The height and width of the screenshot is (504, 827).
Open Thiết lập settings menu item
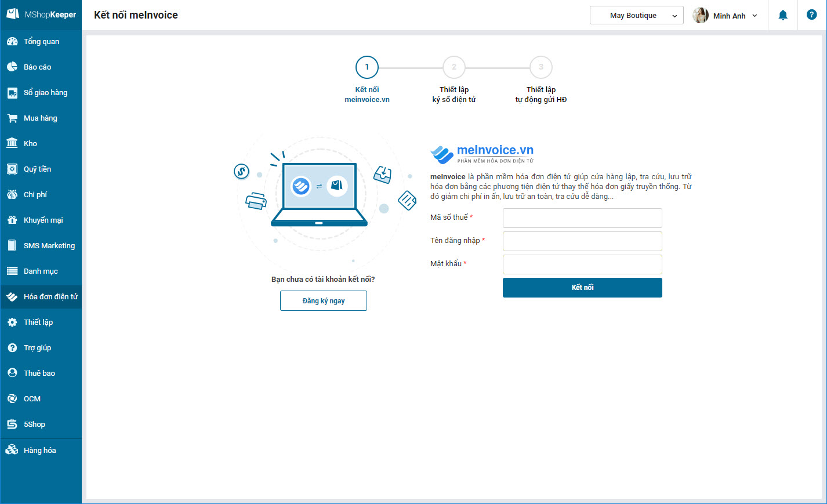click(41, 322)
